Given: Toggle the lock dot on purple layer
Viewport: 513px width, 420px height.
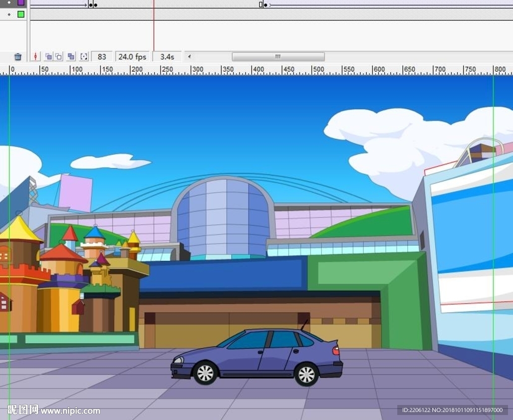Looking at the screenshot, I should (9, 3).
